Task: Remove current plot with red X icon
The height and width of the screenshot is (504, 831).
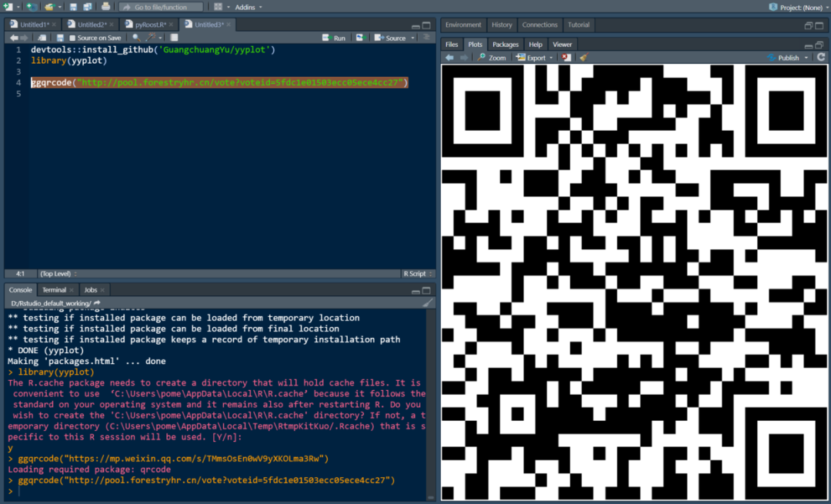Action: (566, 57)
